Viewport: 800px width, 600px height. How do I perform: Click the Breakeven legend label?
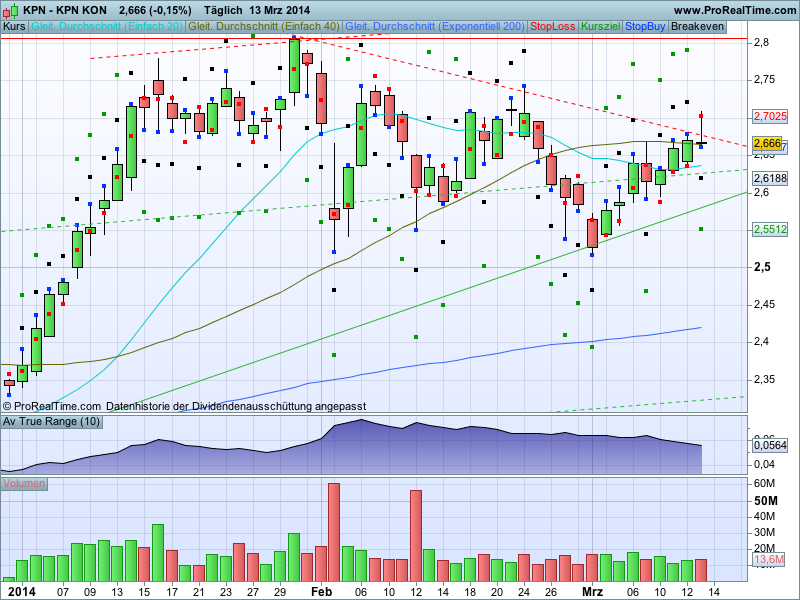[697, 27]
